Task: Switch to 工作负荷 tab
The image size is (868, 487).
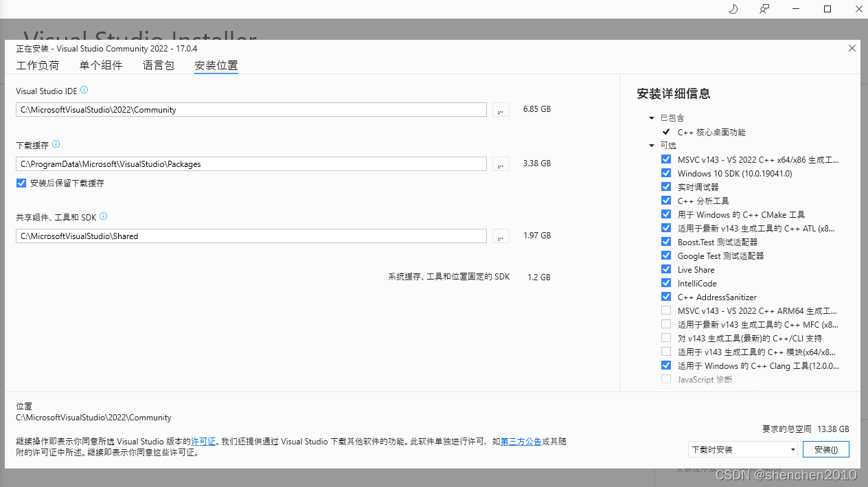Action: tap(38, 65)
